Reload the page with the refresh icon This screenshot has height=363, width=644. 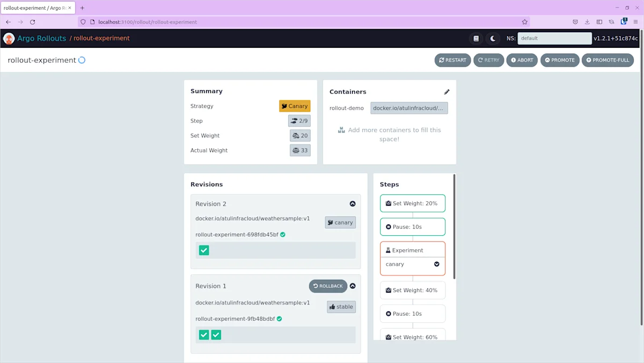pos(32,22)
